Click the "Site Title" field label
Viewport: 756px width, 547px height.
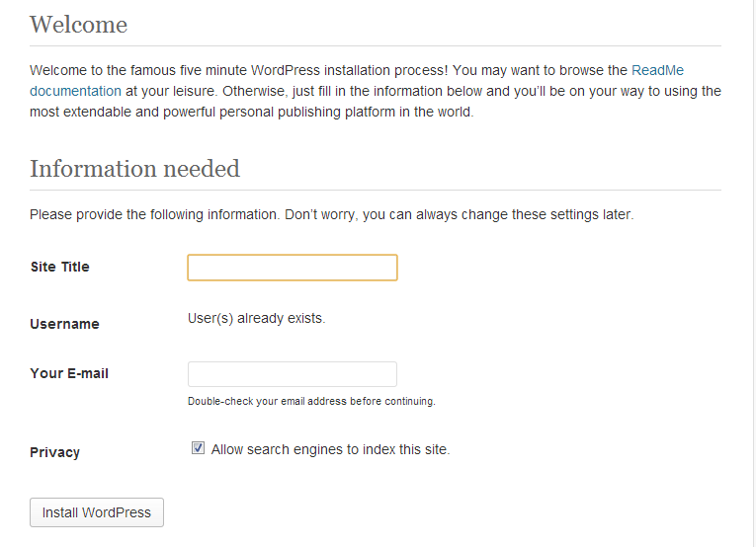[60, 267]
